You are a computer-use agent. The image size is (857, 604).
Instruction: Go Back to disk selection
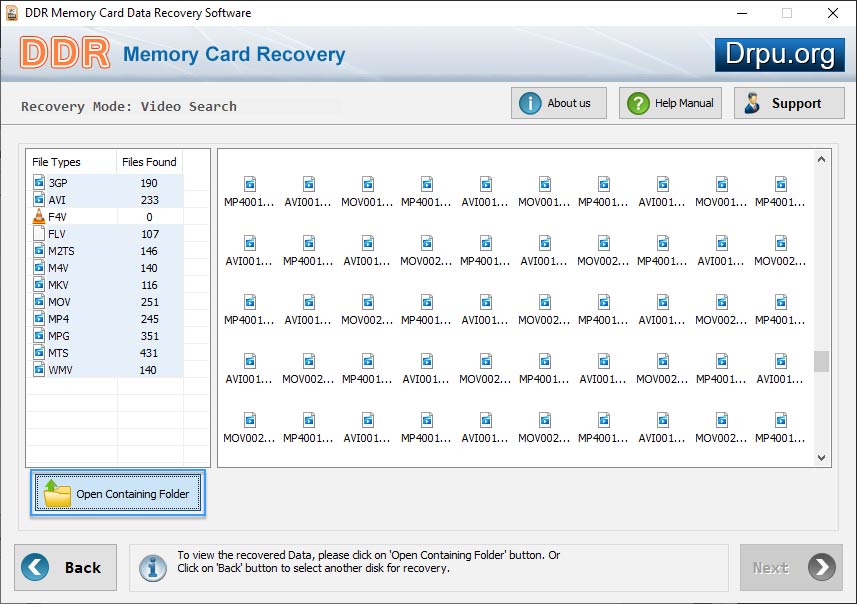coord(66,567)
